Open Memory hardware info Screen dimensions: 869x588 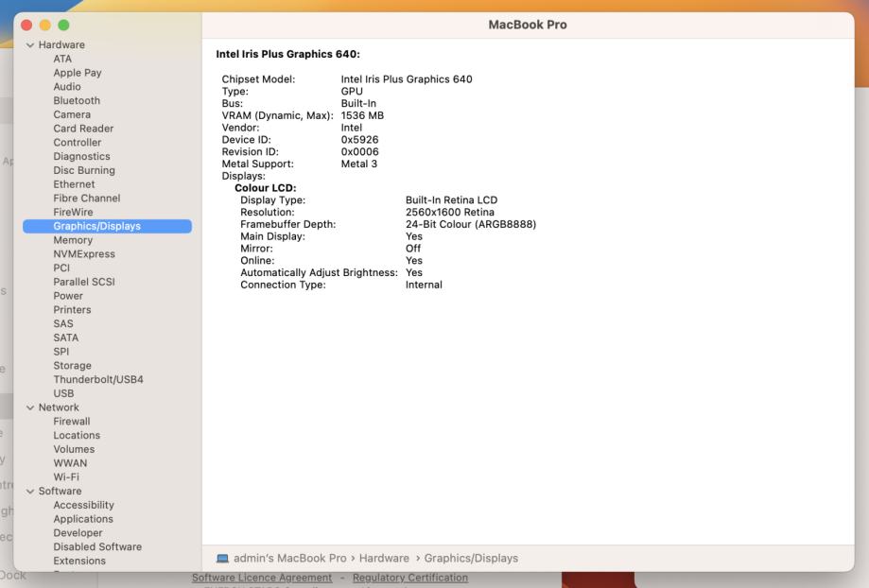point(73,240)
